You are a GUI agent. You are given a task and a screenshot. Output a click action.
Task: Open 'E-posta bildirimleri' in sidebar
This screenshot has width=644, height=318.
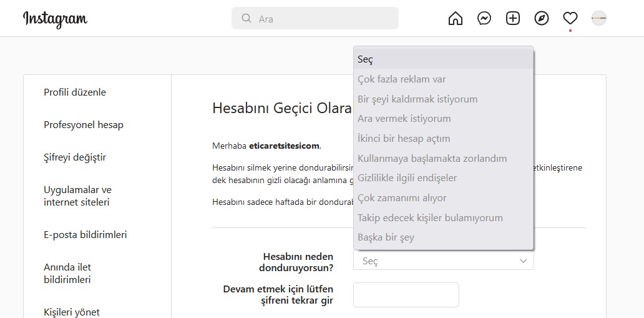tap(85, 234)
